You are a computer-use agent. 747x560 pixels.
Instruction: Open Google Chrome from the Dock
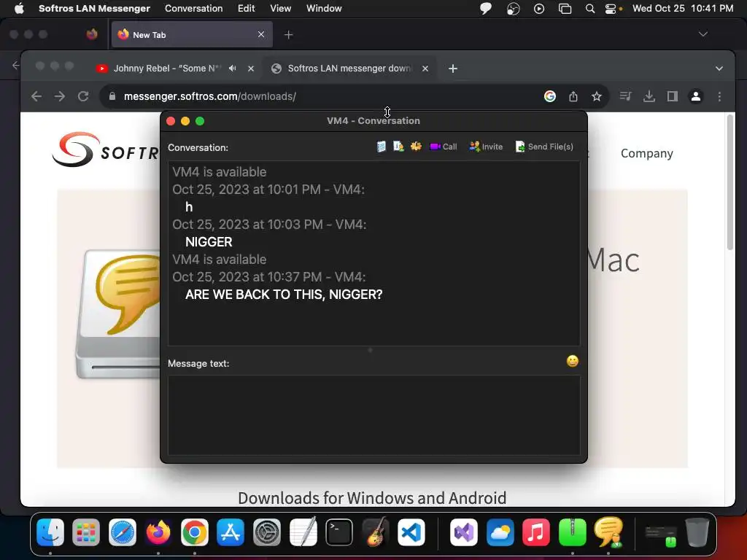coord(194,532)
